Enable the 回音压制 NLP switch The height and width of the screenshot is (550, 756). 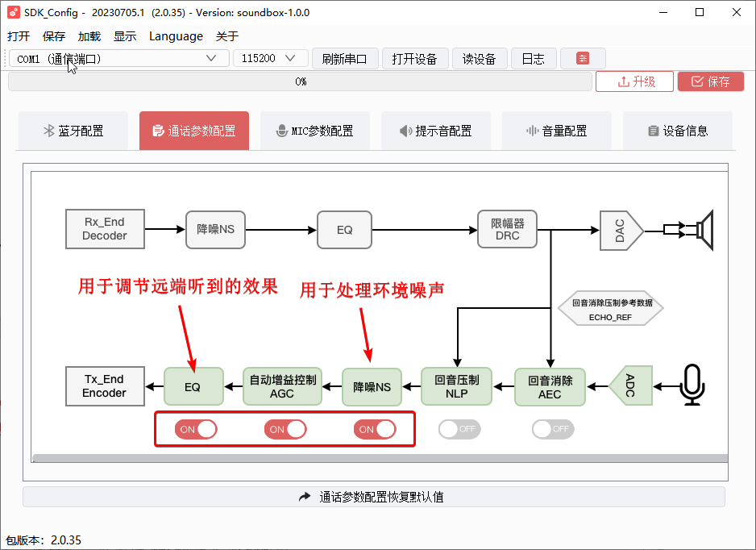pyautogui.click(x=459, y=429)
